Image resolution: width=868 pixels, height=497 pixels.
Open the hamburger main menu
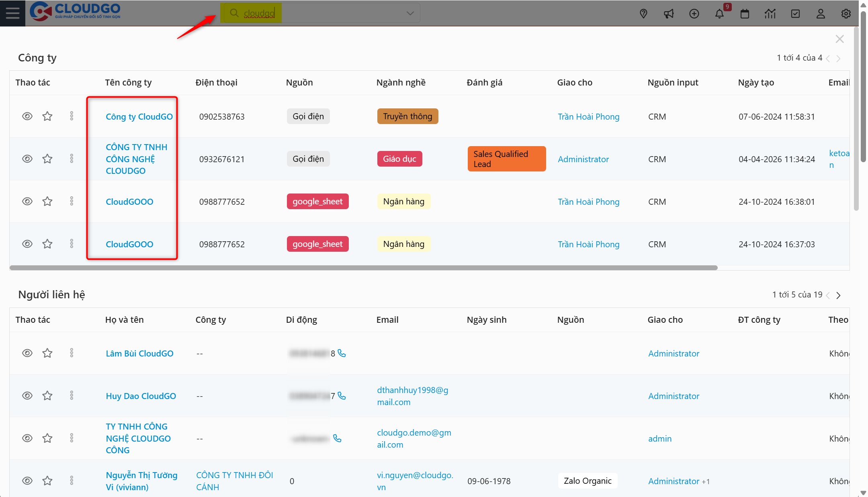pyautogui.click(x=12, y=13)
